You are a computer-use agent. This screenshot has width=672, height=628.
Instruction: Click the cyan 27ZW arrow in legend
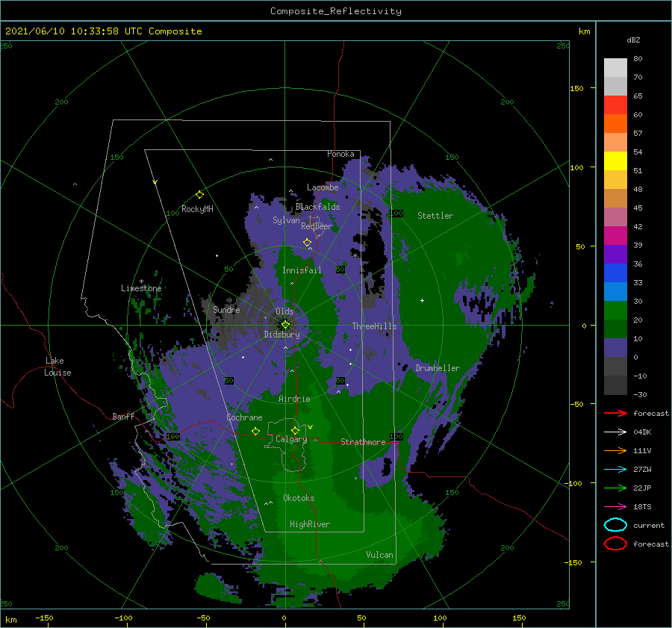615,470
